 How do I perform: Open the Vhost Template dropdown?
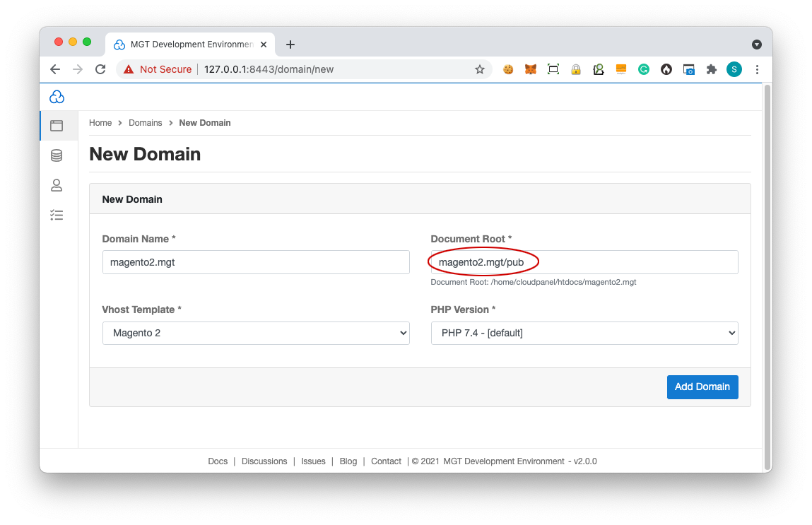(256, 333)
